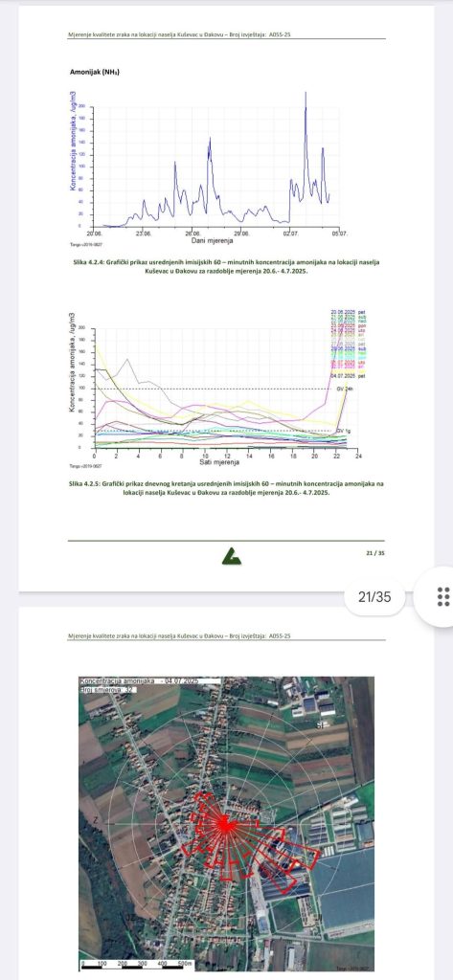The image size is (453, 980).
Task: Select the second page's report header line
Action: pyautogui.click(x=180, y=635)
